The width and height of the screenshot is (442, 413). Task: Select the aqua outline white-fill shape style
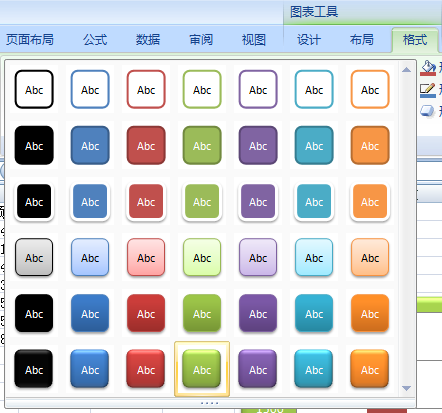[x=314, y=89]
